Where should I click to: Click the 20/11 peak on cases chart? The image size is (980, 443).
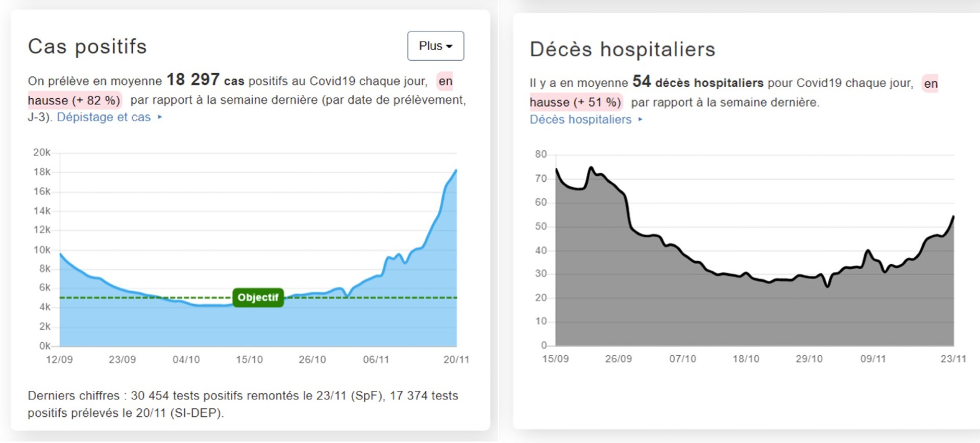(456, 170)
